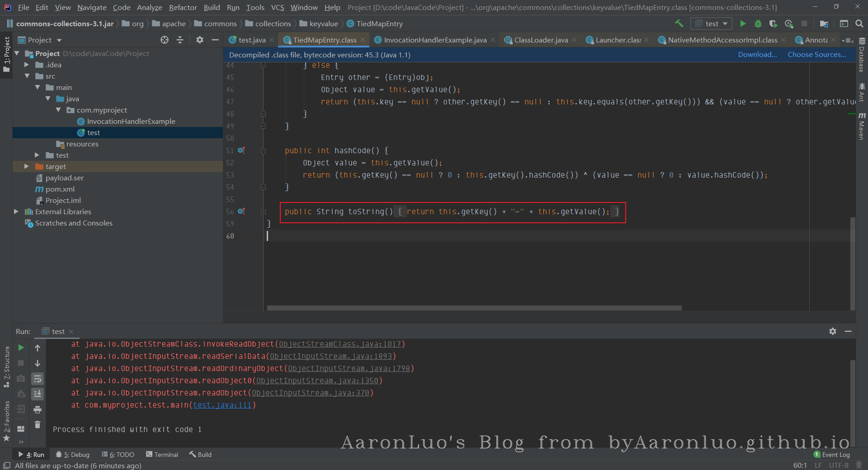Click the Choose Sources... link
Screen dimensions: 868x470
(x=816, y=54)
